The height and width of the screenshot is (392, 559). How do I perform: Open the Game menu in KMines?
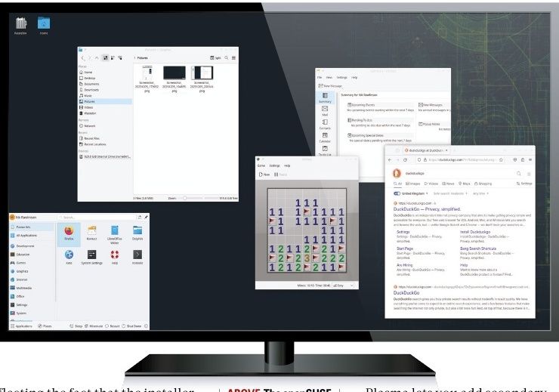tap(261, 165)
